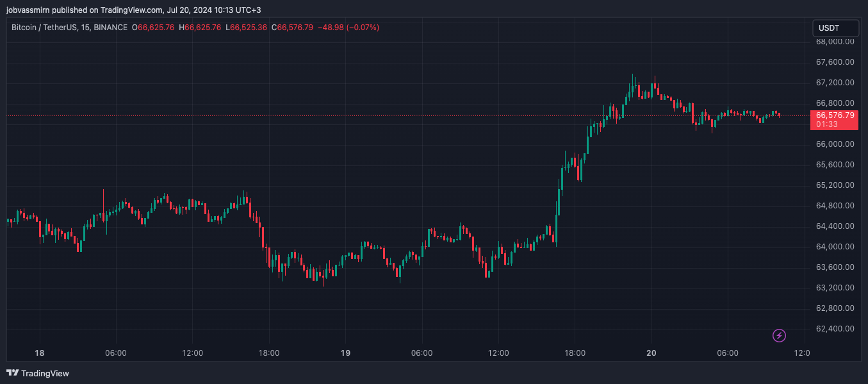Click the red current price label on the axis
868x384 pixels.
835,115
